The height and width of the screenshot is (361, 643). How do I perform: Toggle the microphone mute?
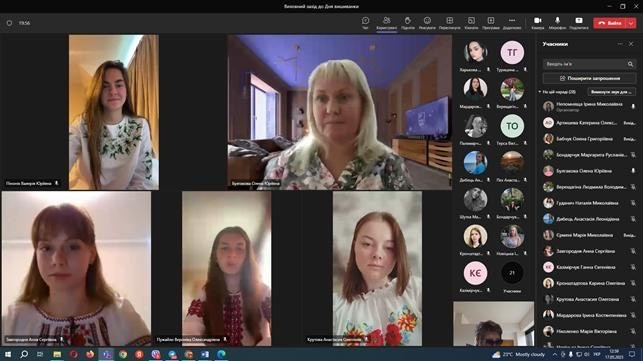tap(557, 23)
